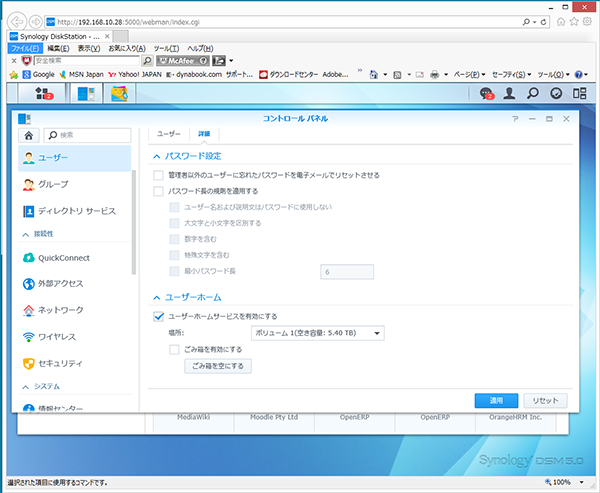Open the セーフティ(S) dropdown menu

[x=512, y=75]
